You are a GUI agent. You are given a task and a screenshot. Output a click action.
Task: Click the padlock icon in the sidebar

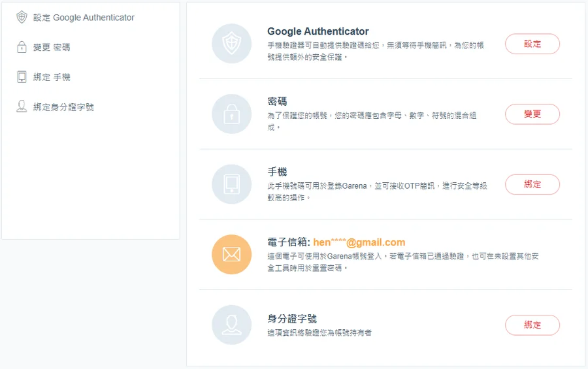click(x=22, y=47)
